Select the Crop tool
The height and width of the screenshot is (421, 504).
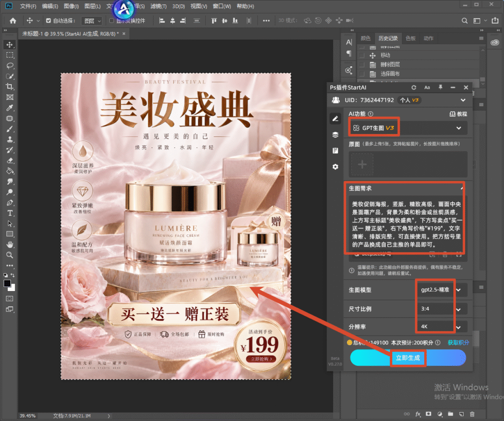click(x=10, y=87)
